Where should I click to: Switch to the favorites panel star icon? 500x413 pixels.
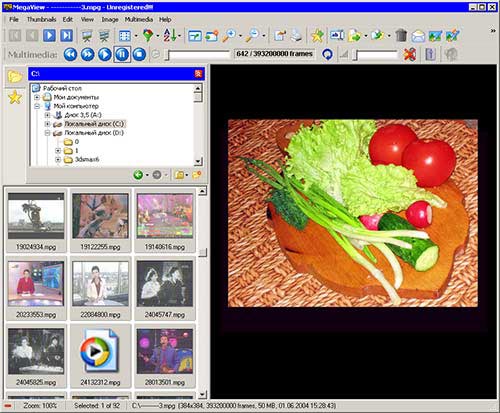coord(15,97)
